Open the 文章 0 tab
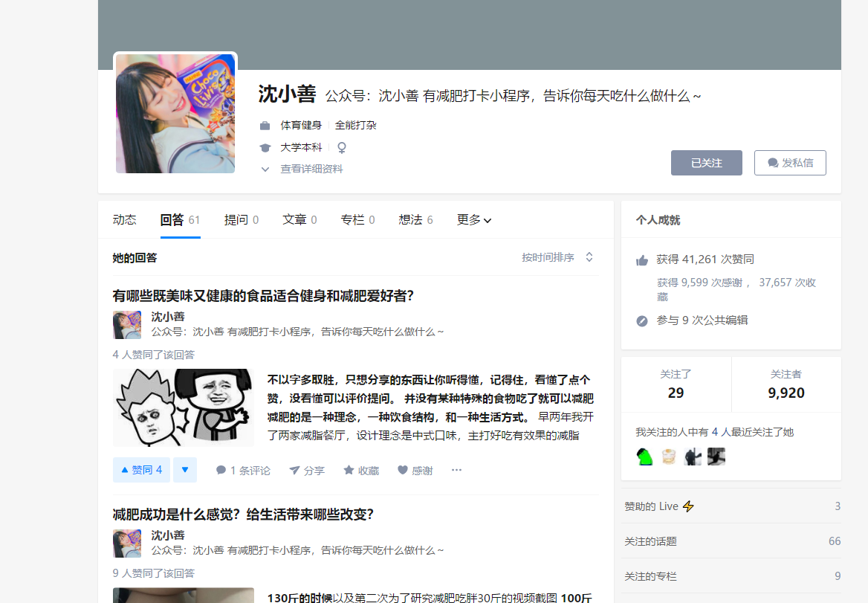The width and height of the screenshot is (868, 603). pos(299,220)
